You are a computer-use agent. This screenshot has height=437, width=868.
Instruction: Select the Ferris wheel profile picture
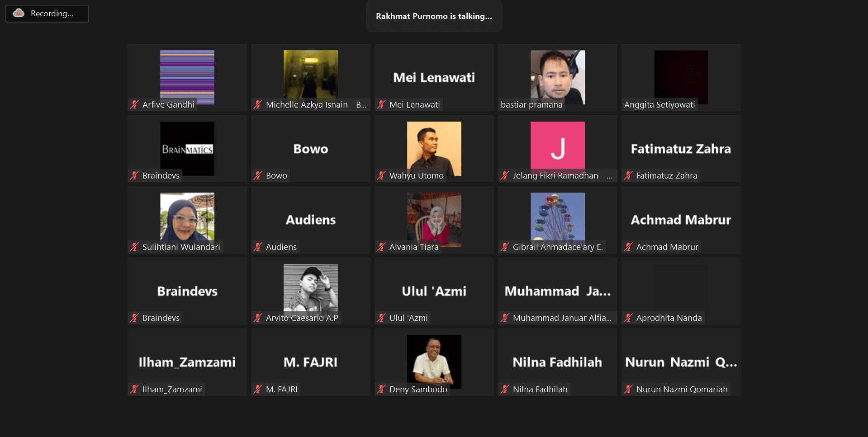(557, 216)
